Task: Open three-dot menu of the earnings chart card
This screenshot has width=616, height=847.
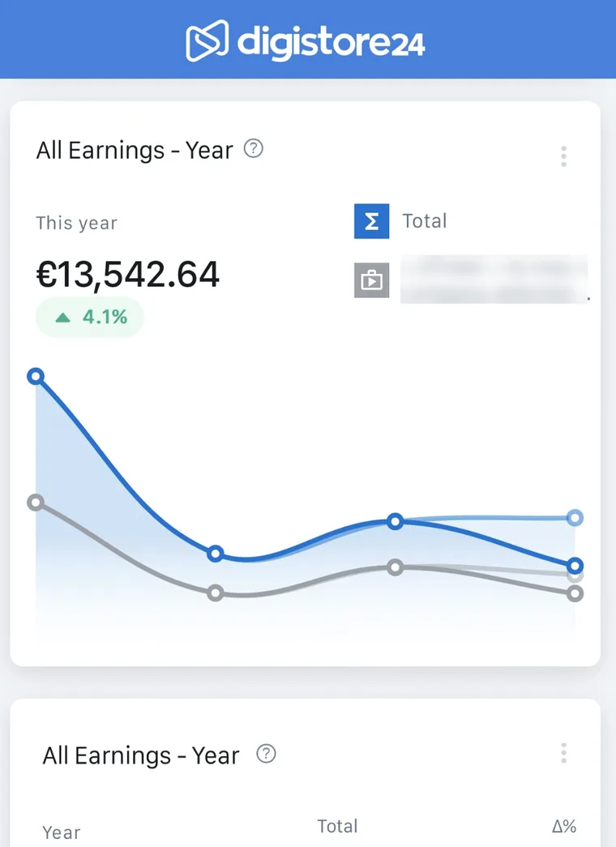Action: point(563,156)
